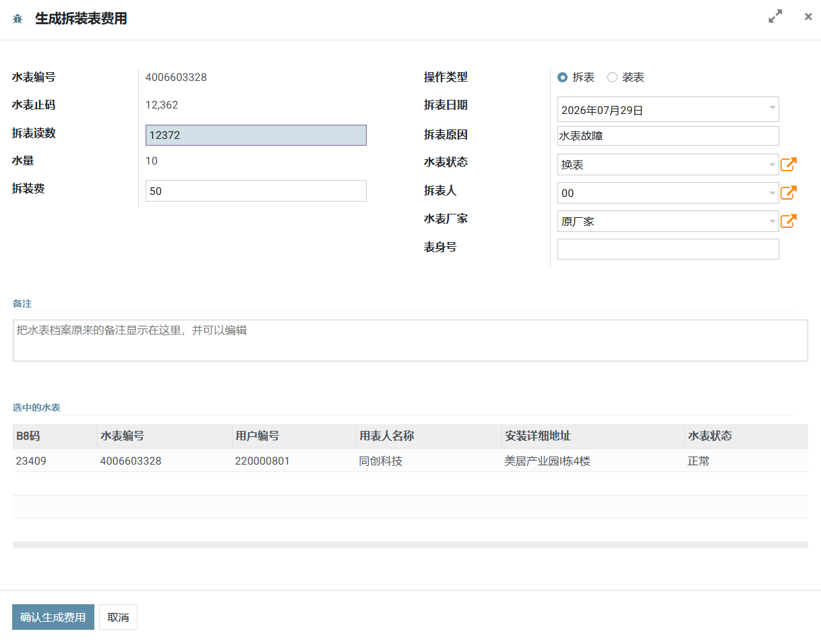The width and height of the screenshot is (821, 644).
Task: Click the 同创科技 cell
Action: click(429, 461)
